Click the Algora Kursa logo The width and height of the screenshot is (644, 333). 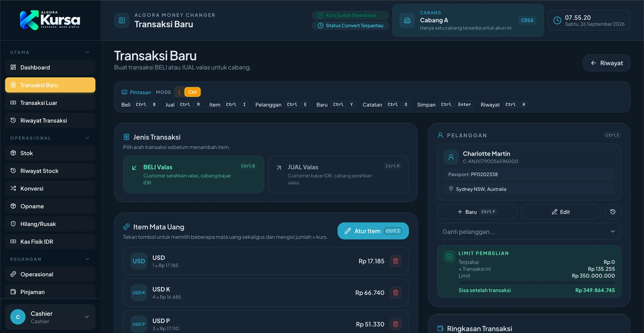coord(50,20)
